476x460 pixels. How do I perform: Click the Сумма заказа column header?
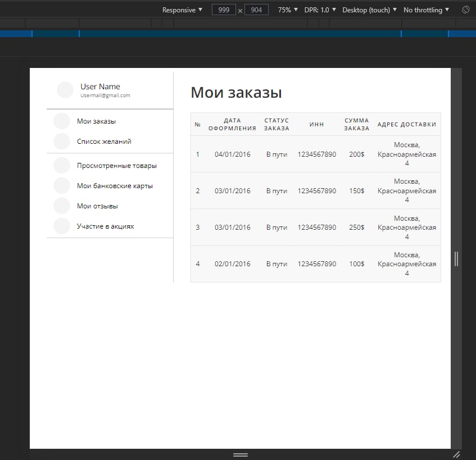[357, 124]
